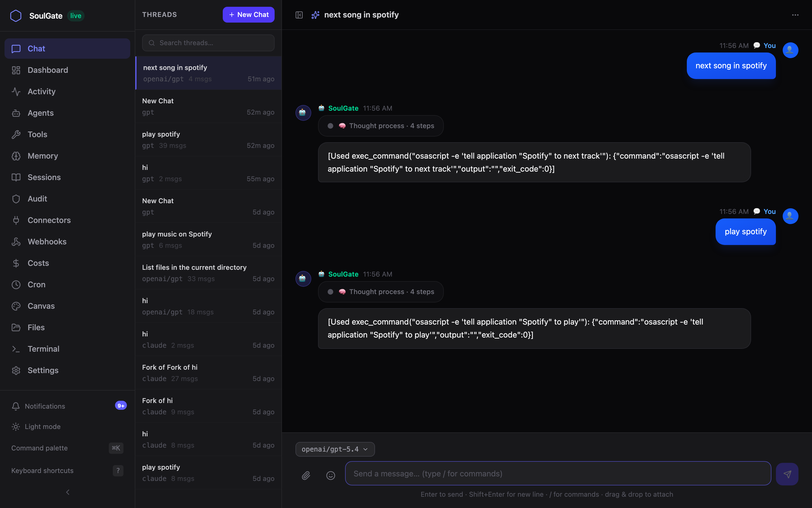Click the 9+ notifications badge
Image resolution: width=812 pixels, height=508 pixels.
[x=121, y=406]
